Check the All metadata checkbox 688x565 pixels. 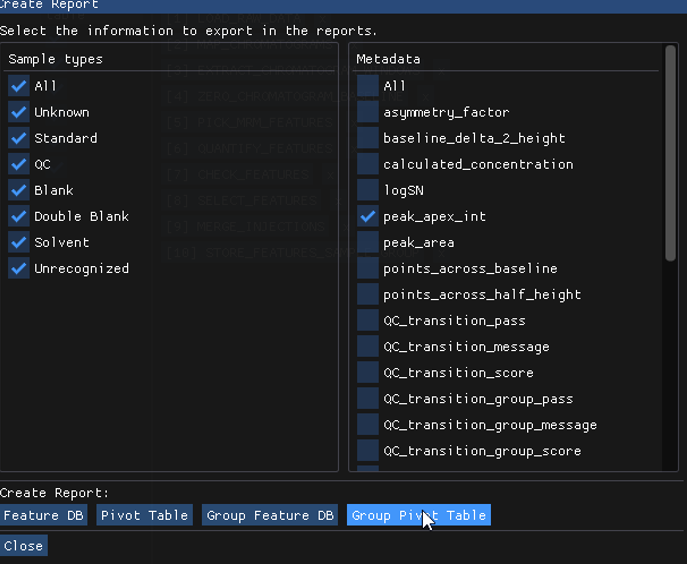(368, 86)
